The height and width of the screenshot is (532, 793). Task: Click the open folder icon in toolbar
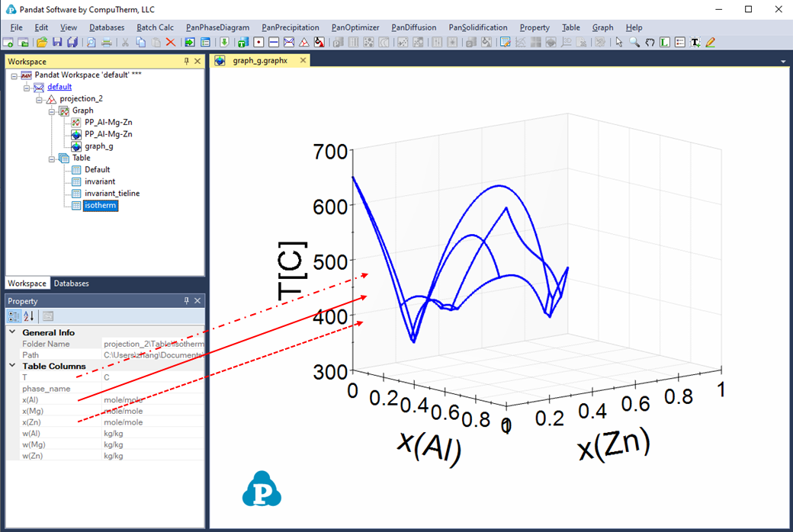[x=42, y=43]
